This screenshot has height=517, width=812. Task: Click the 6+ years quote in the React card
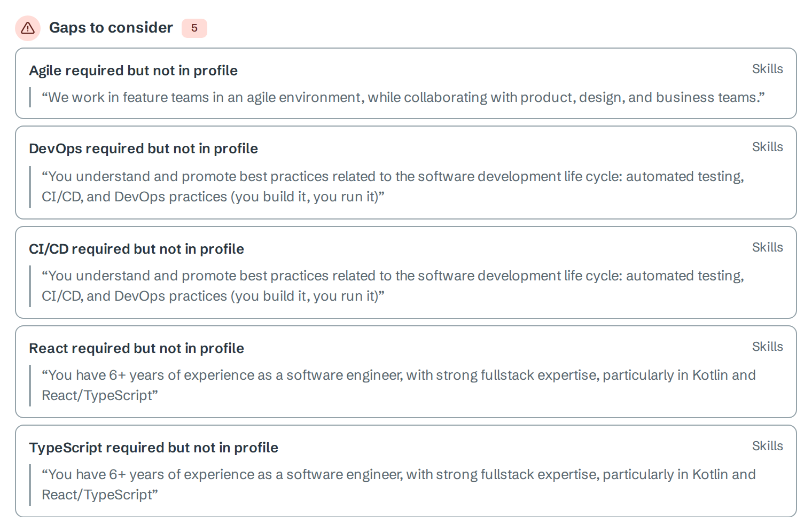399,385
